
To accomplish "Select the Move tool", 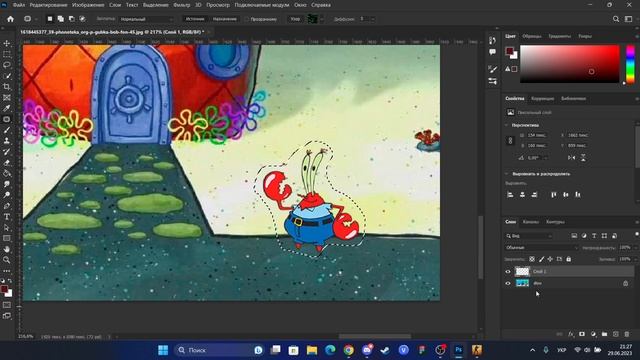I will pyautogui.click(x=7, y=43).
